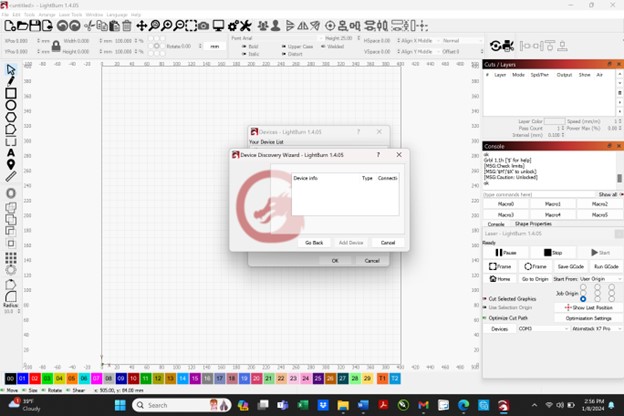
Task: Choose the Draw Lines pencil tool
Action: coord(11,81)
